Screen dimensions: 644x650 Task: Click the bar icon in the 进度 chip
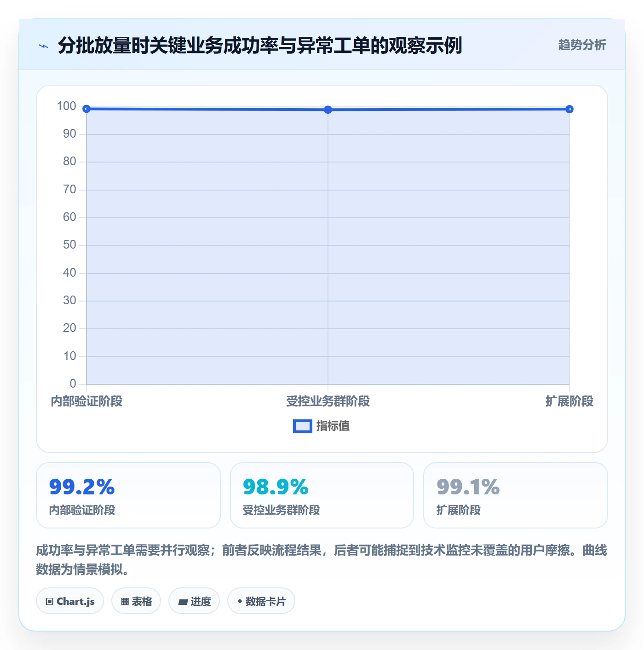click(183, 602)
